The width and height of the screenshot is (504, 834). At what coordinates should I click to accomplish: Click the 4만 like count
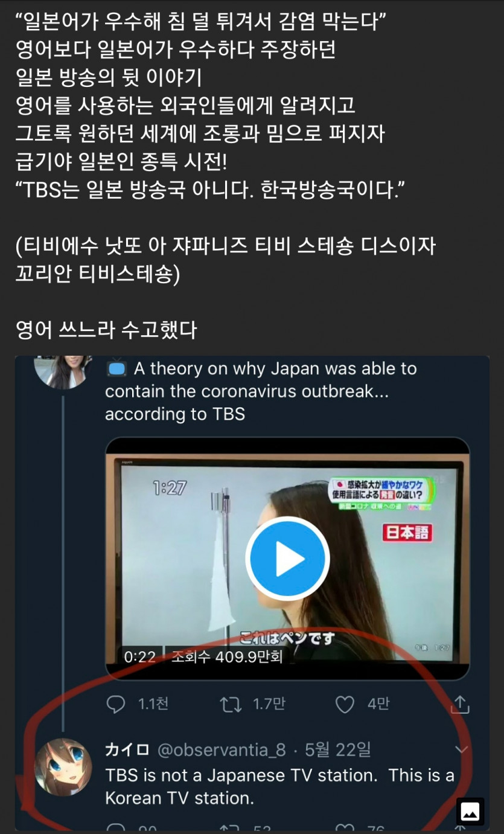click(x=378, y=704)
